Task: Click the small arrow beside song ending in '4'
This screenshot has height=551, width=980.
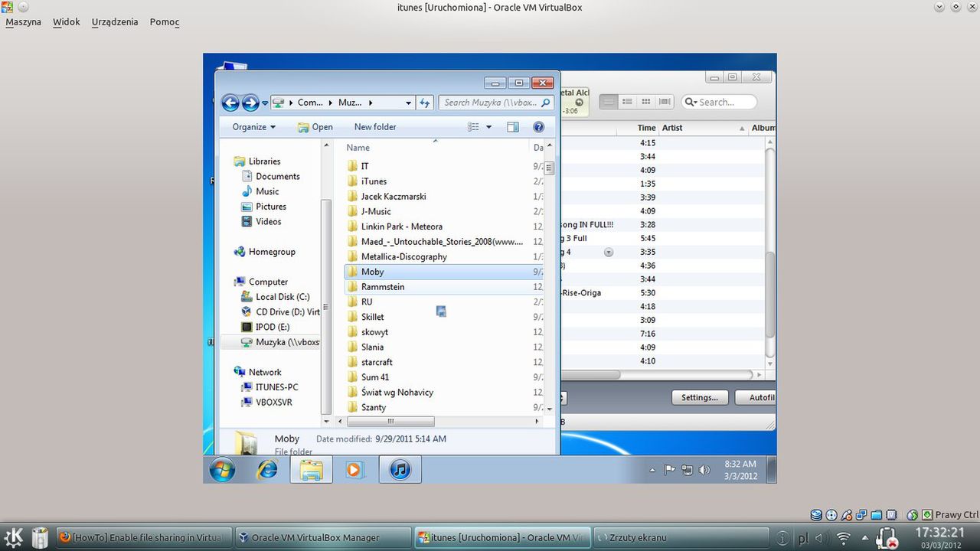Action: click(609, 252)
